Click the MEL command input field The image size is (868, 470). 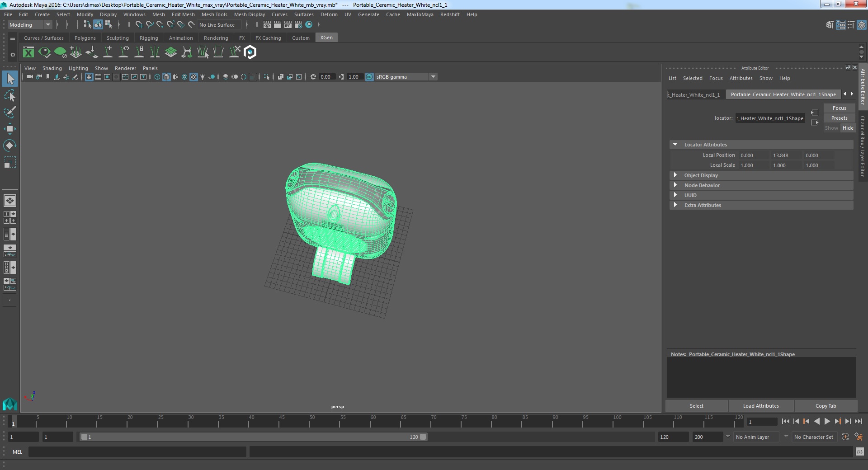click(x=137, y=451)
